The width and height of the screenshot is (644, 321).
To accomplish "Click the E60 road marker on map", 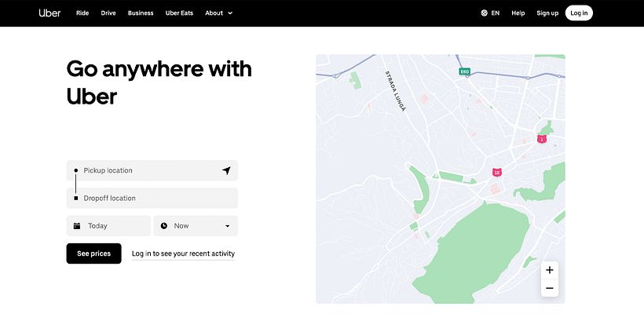I will click(465, 71).
